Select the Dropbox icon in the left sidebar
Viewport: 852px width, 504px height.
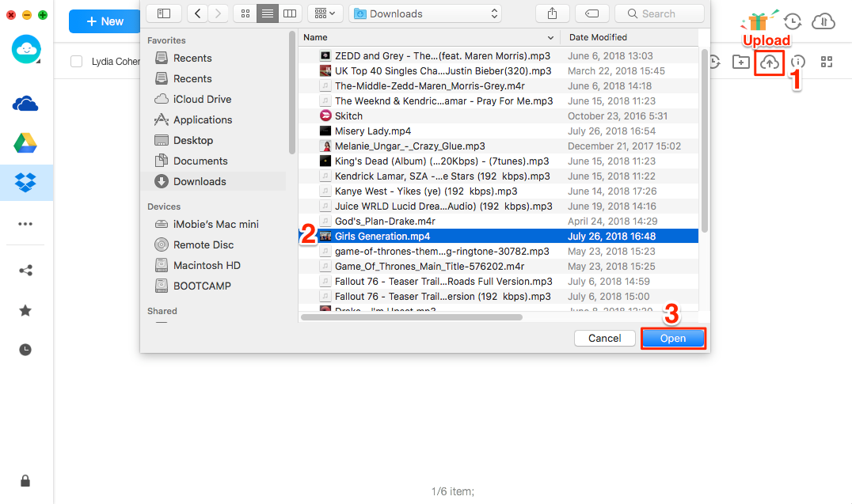(26, 183)
